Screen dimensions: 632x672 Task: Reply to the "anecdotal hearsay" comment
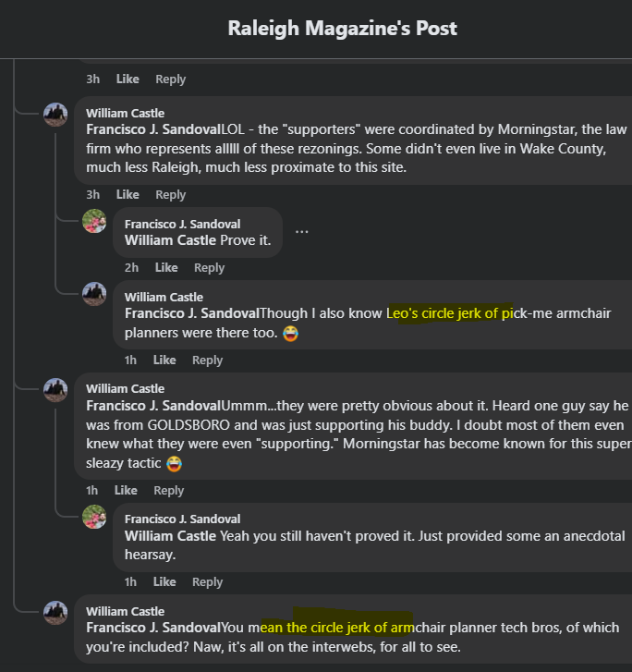207,582
